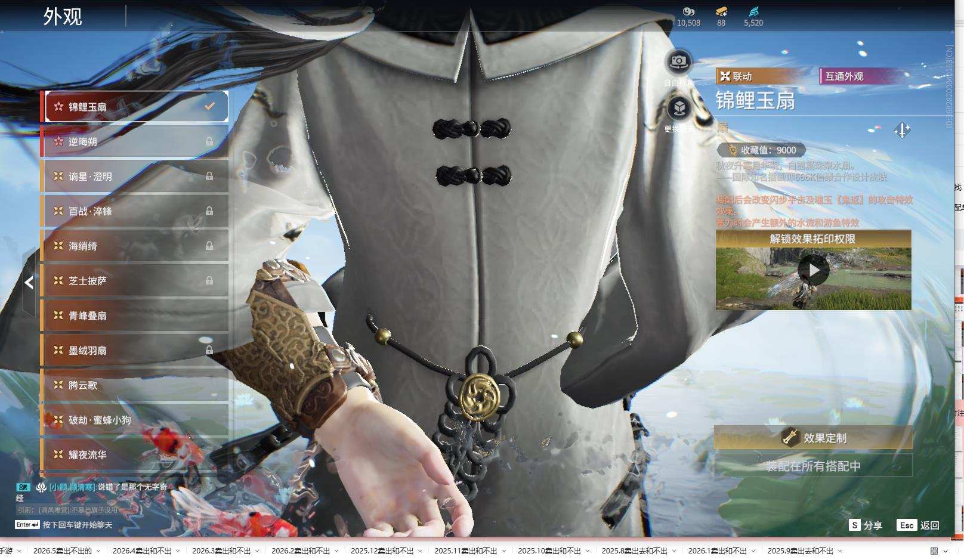Switch to the 2026.1卖出和不出 sheet tab
The height and width of the screenshot is (560, 964).
[x=718, y=551]
